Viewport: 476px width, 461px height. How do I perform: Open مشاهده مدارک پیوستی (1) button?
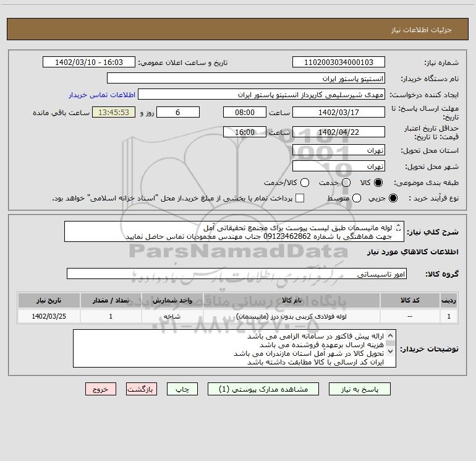[x=263, y=389]
